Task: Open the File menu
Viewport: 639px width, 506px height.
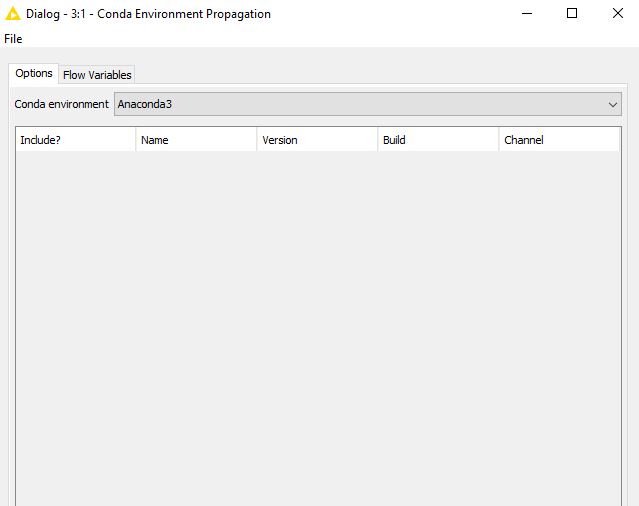Action: (13, 39)
